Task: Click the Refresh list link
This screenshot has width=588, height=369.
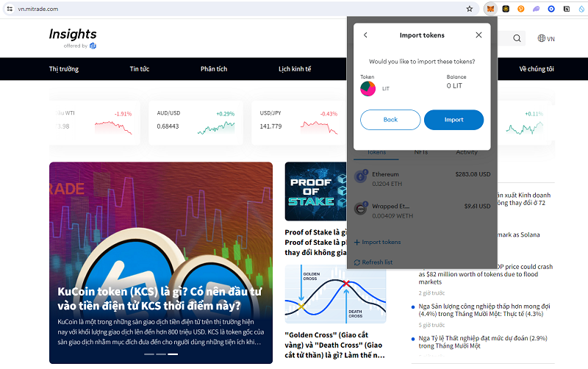Action: point(373,262)
